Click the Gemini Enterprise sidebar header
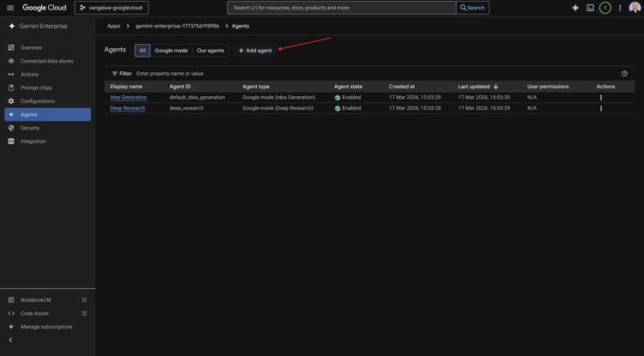The image size is (644, 356). (x=43, y=27)
